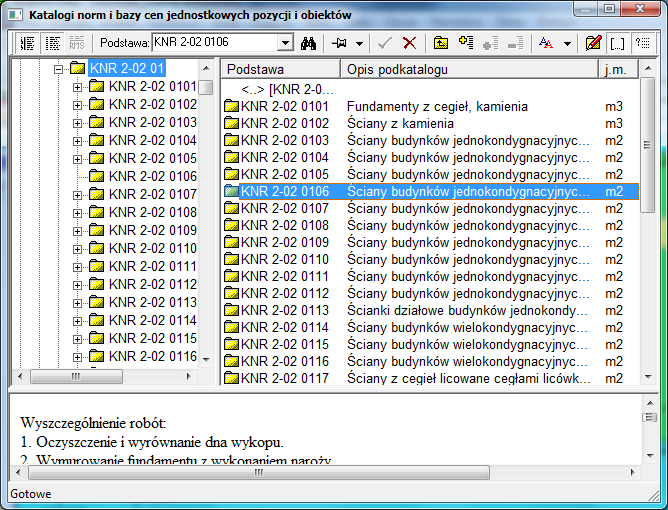Toggle the first tree-view layout icon
Viewport: 668px width, 510px height.
point(27,43)
